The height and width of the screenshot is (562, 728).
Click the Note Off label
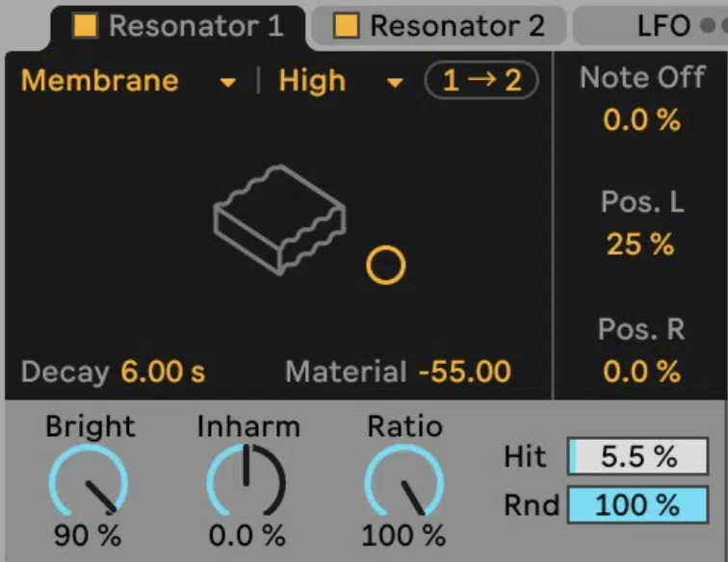[642, 77]
